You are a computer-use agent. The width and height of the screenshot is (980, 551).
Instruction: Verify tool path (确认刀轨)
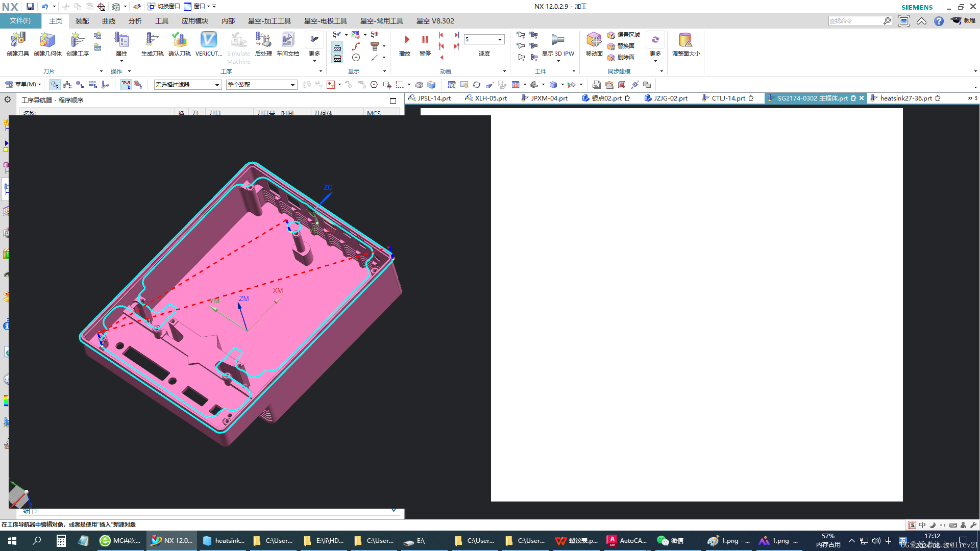[180, 44]
